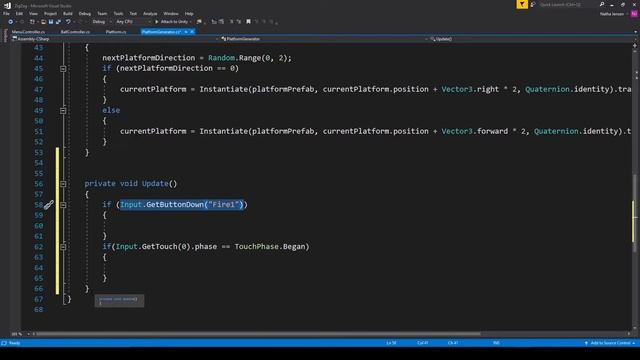Screen dimensions: 640x360
Task: Open the Team menu
Action: pos(102,14)
